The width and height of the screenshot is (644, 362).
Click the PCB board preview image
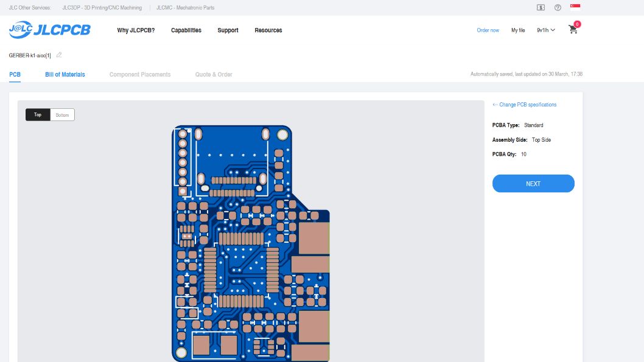point(250,243)
